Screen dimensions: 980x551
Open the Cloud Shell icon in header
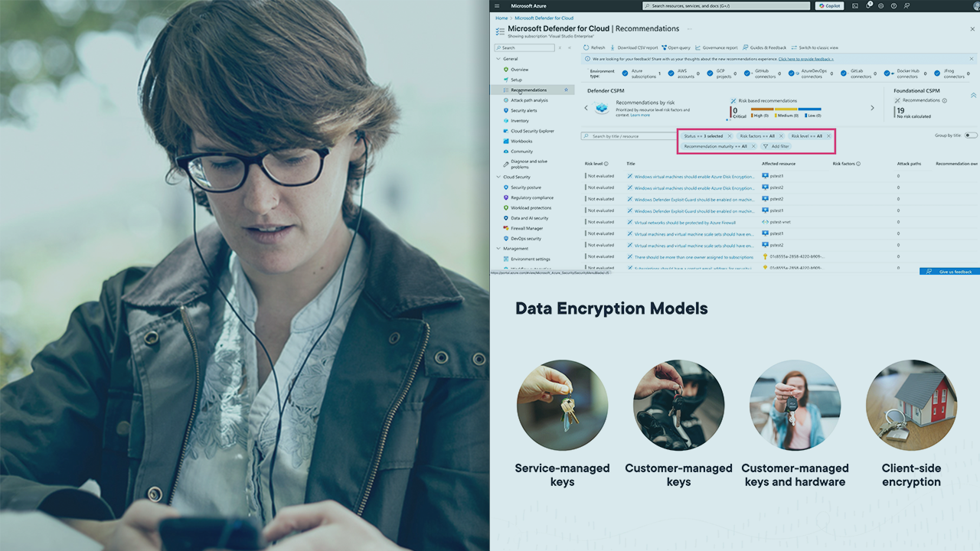pyautogui.click(x=855, y=5)
